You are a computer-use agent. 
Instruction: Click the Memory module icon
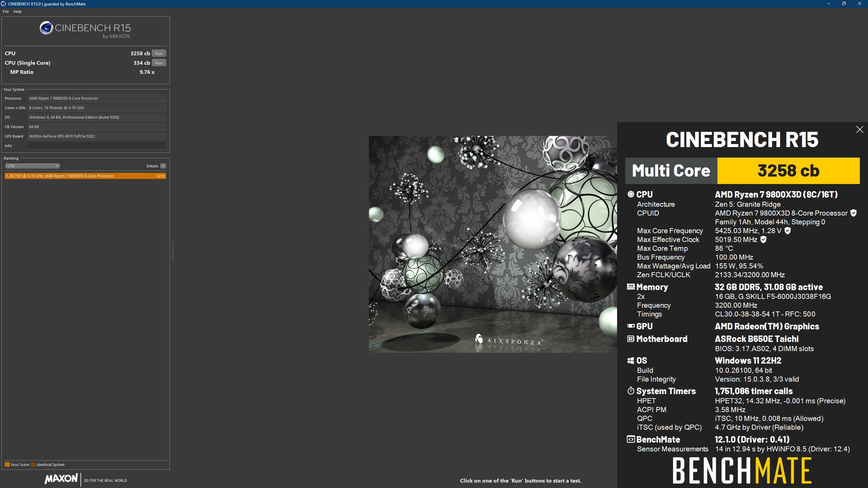coord(631,287)
